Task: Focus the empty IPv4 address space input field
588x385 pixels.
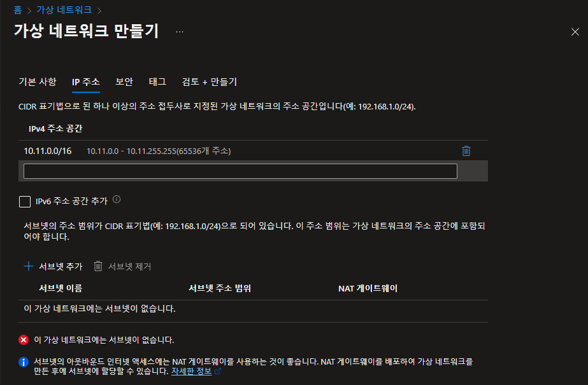Action: click(x=240, y=171)
